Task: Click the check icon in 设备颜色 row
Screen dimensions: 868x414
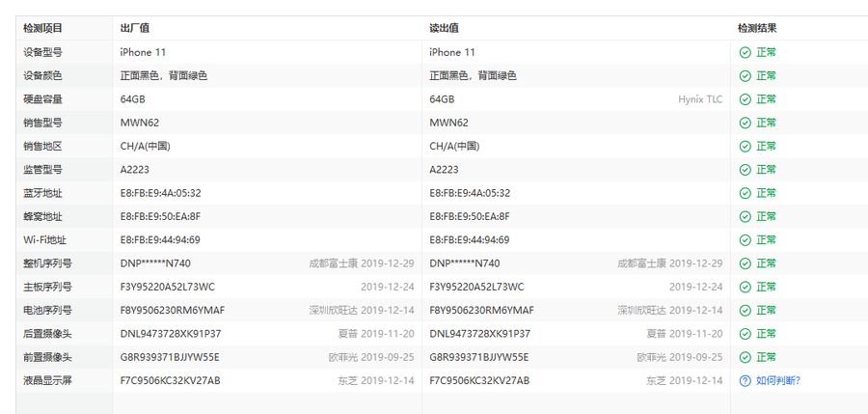Action: 746,76
